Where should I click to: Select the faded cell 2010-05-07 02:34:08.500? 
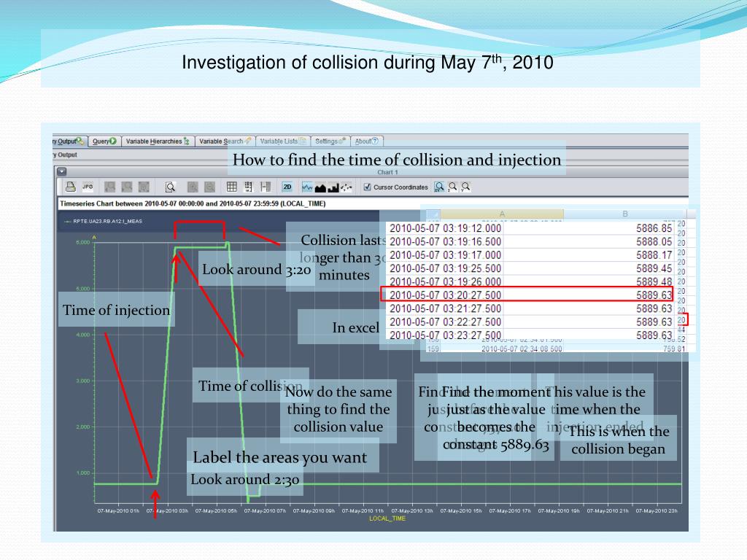(521, 349)
